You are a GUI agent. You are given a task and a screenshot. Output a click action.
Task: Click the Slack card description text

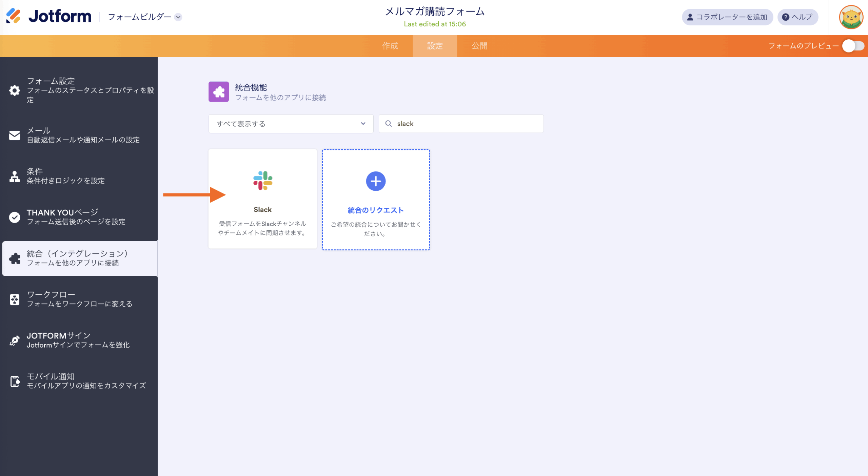[262, 228]
